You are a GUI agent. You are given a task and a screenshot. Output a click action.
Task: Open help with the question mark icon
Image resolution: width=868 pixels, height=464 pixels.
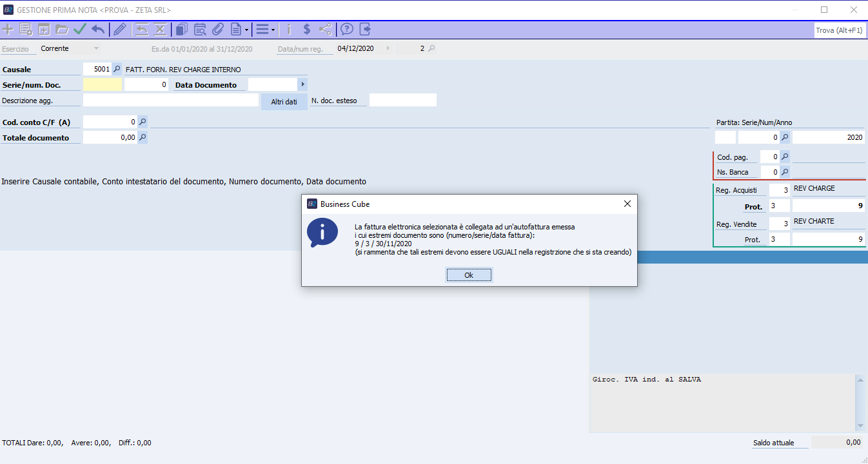click(347, 30)
